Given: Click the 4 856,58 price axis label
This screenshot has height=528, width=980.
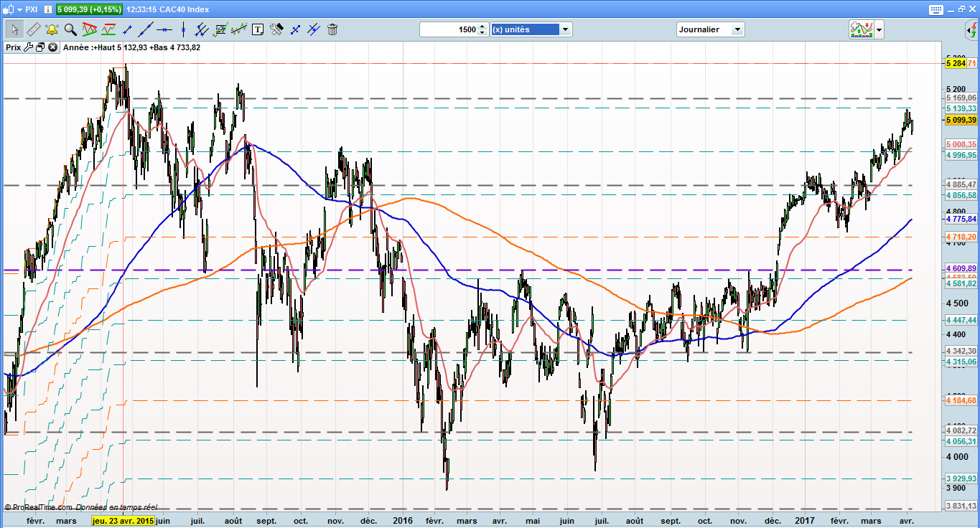Looking at the screenshot, I should 961,195.
